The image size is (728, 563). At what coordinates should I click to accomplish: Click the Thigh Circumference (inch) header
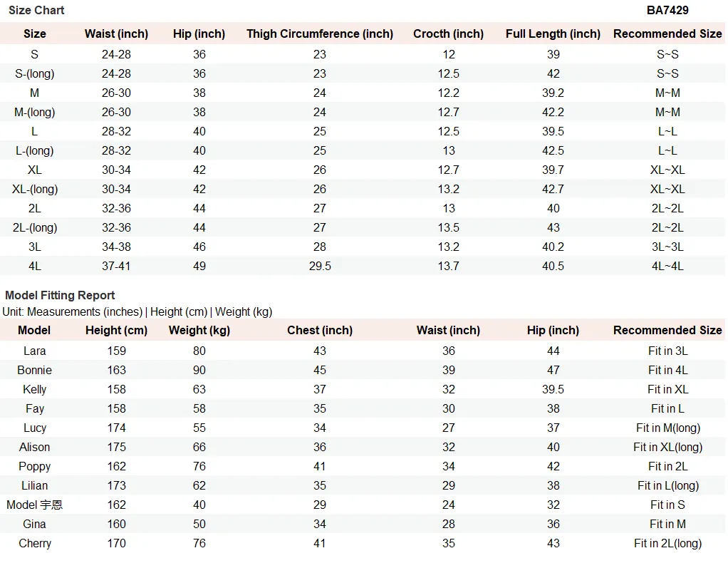319,34
